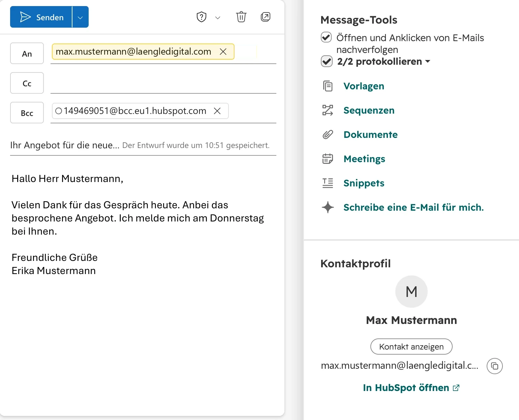This screenshot has width=519, height=420.
Task: Click the subject line Ihr Angebot für die neue...
Action: [65, 145]
